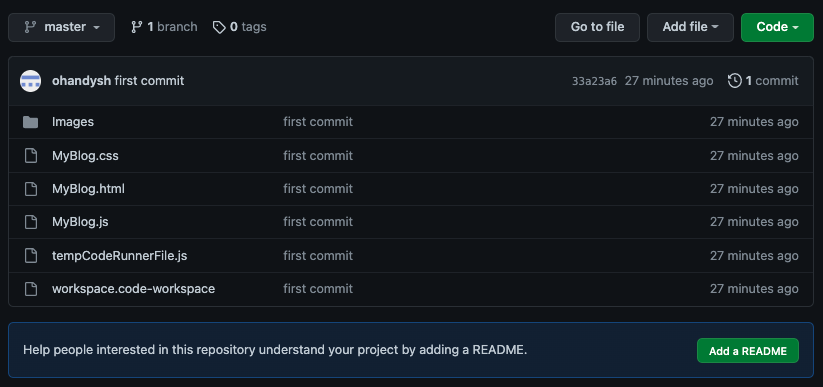The image size is (823, 387).
Task: Expand the Add file dropdown
Action: pos(690,27)
